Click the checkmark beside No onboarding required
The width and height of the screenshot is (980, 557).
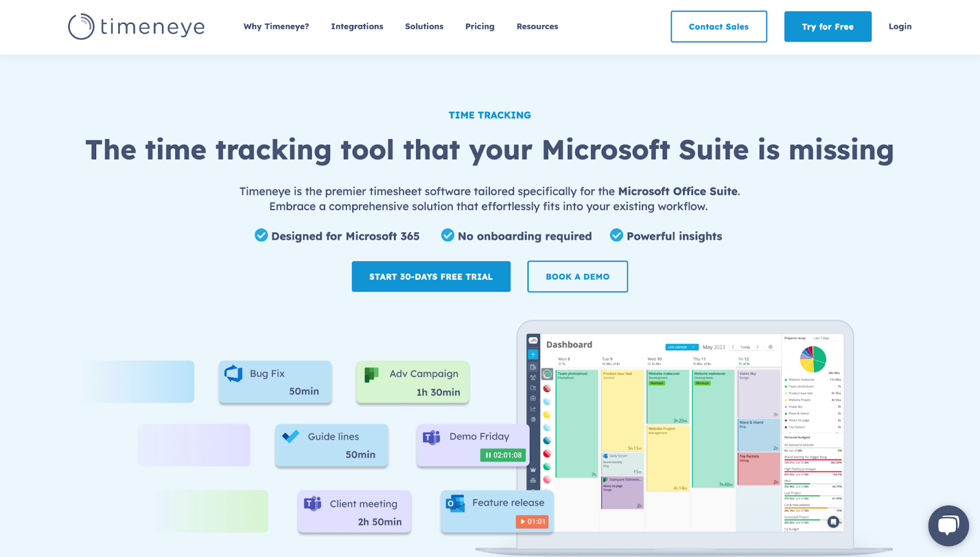[448, 235]
